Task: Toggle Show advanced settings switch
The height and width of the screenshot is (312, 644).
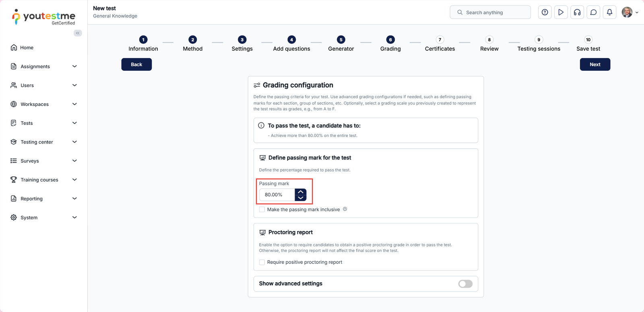Action: (x=465, y=284)
